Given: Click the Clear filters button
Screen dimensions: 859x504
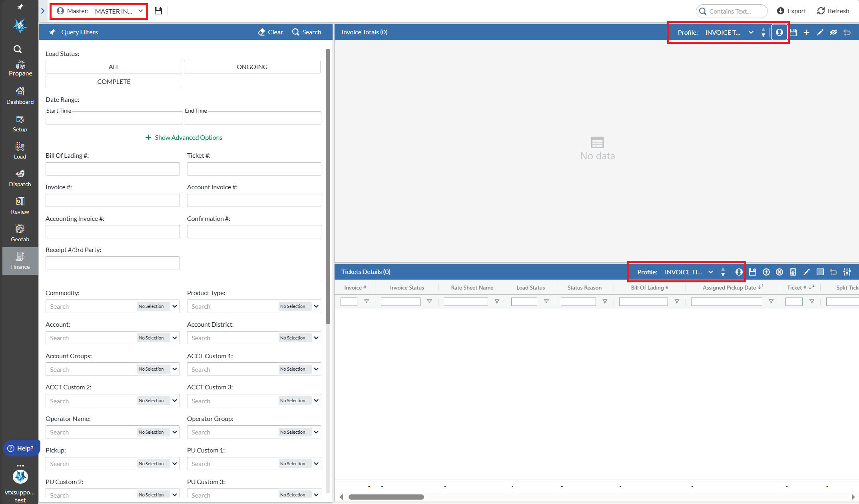Looking at the screenshot, I should pos(270,32).
